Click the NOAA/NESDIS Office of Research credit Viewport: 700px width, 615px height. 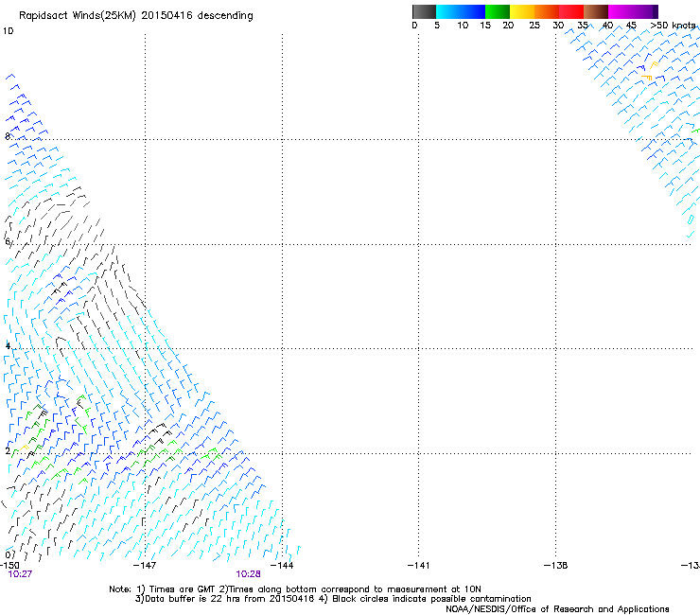557,609
